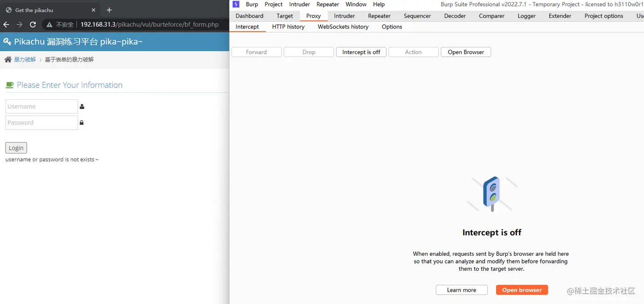Image resolution: width=644 pixels, height=304 pixels.
Task: Click the globe favicon on the browser tab
Action: click(x=9, y=10)
